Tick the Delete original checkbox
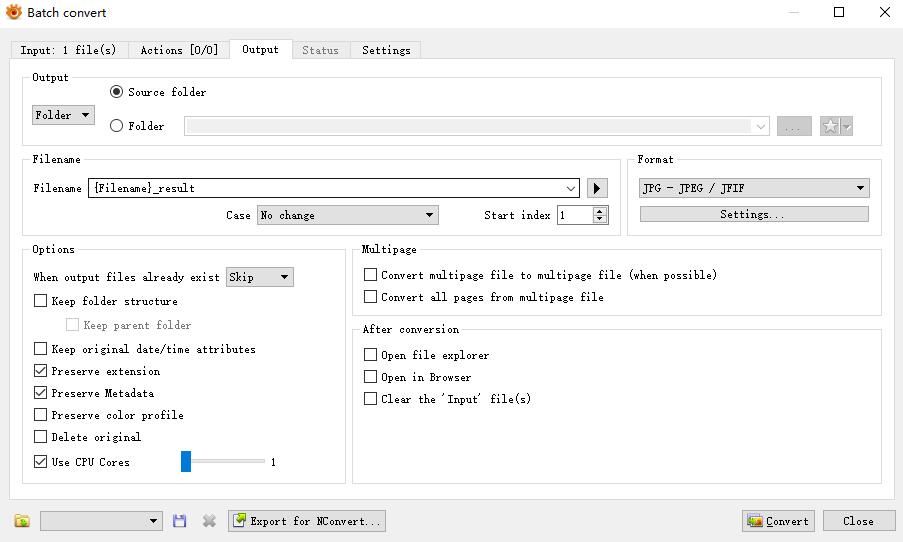Screen dimensions: 903x542 pyautogui.click(x=41, y=437)
